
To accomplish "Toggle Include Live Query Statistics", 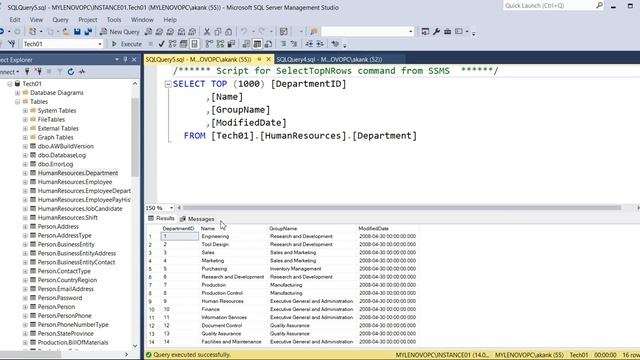I will point(220,44).
